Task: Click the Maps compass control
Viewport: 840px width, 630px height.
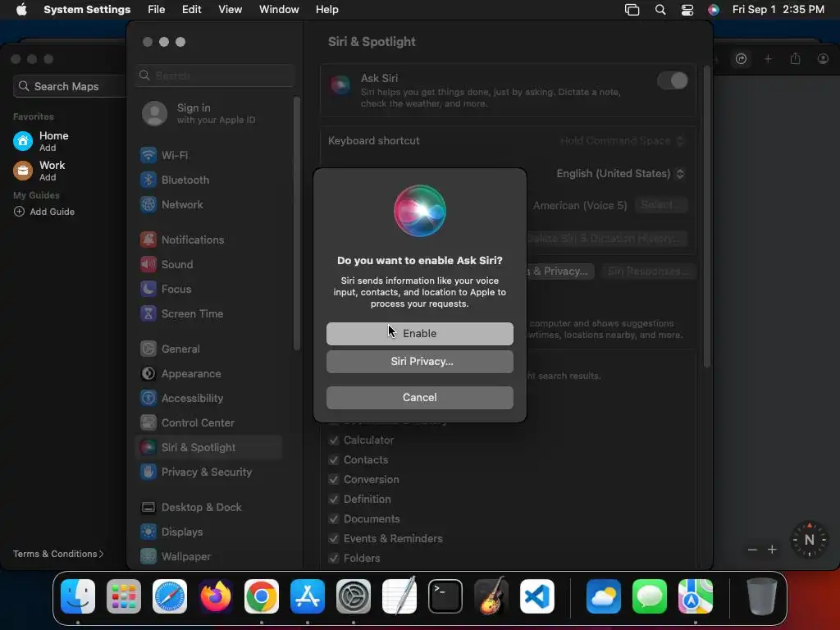Action: click(x=810, y=540)
